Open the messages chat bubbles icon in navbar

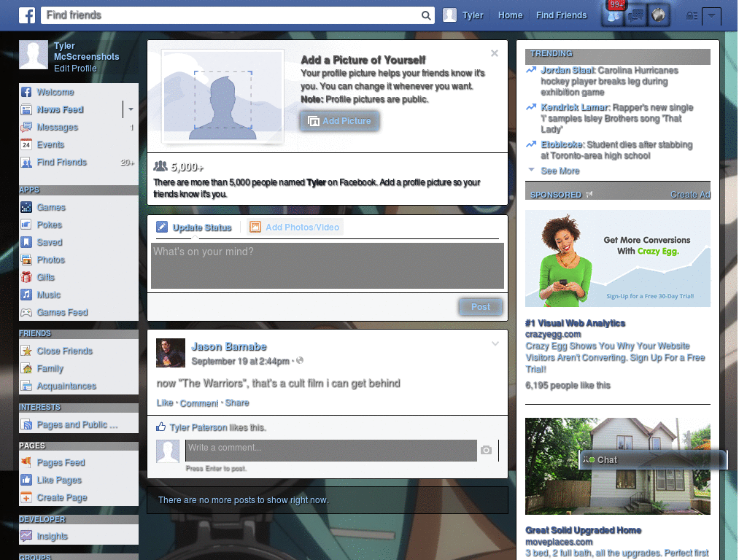click(635, 14)
